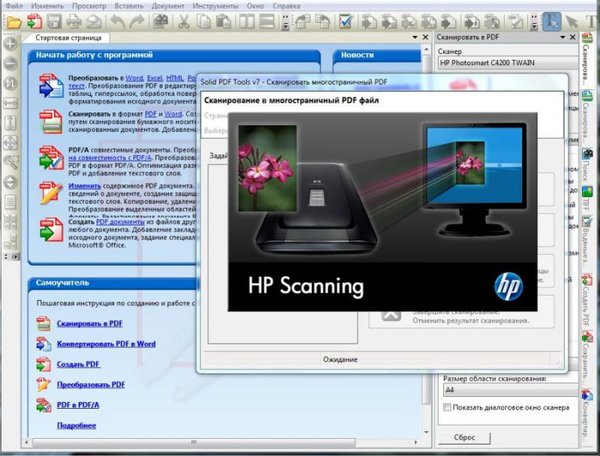Zoom out with the minus sidebar icon
This screenshot has height=456, width=600.
(x=11, y=63)
